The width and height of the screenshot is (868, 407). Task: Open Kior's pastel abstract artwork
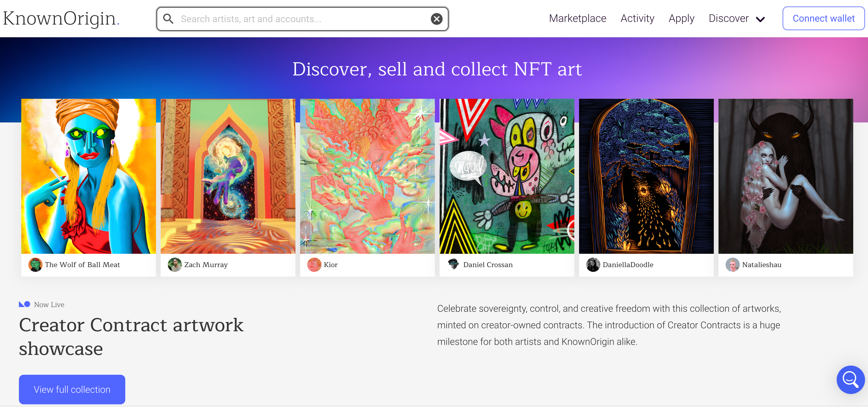(x=368, y=176)
